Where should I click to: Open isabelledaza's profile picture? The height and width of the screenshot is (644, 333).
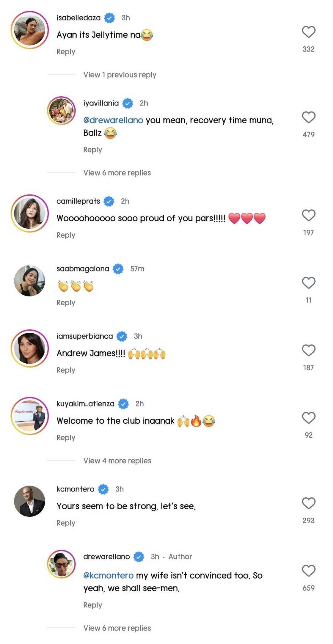(x=30, y=30)
